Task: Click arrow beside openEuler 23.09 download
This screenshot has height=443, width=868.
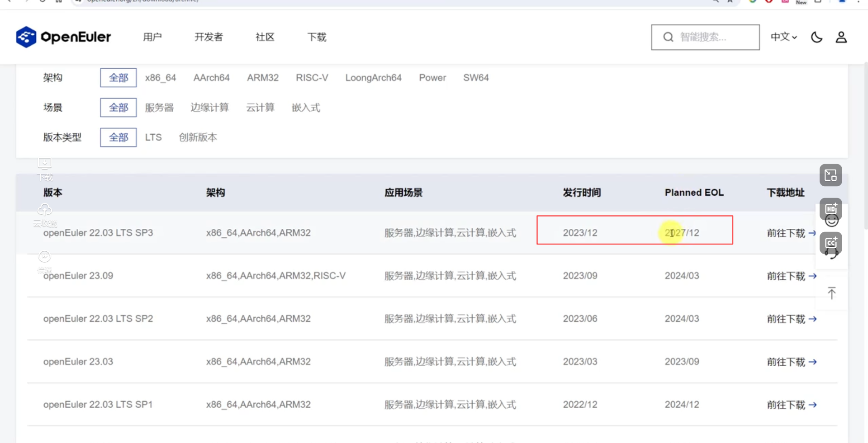Action: tap(812, 276)
